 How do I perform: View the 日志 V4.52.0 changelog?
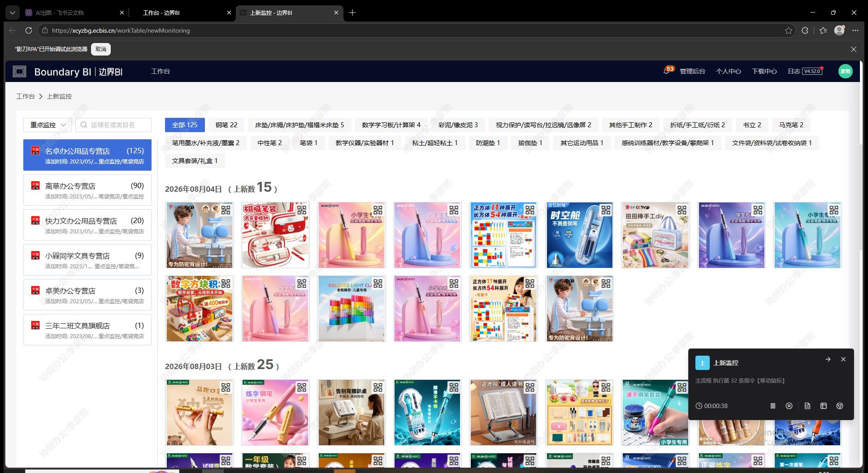pos(805,71)
